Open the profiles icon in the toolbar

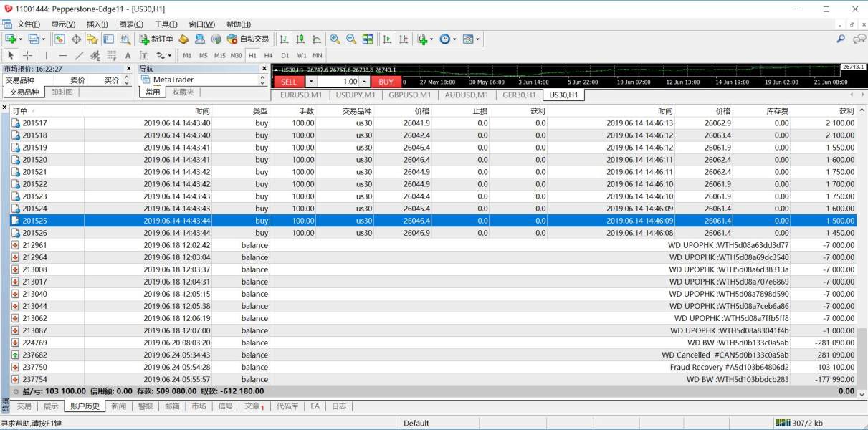(x=33, y=39)
